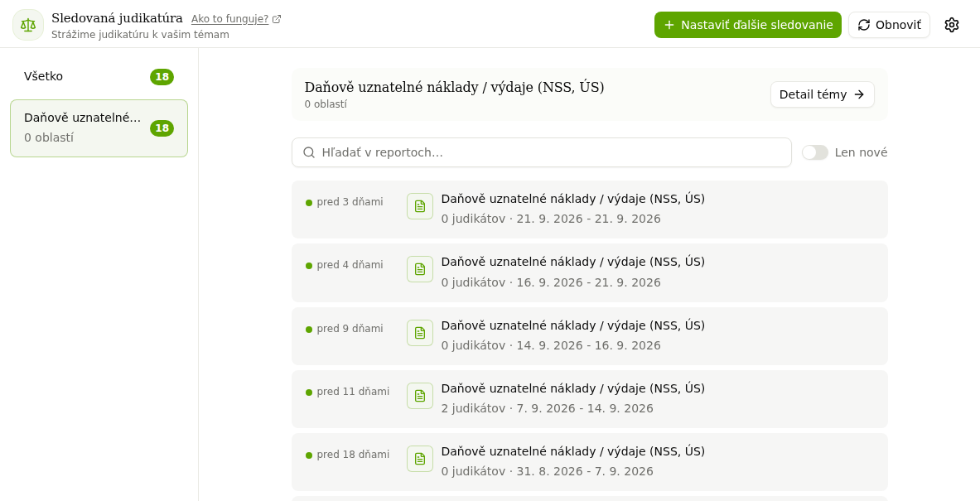Click the document icon of the 31. 8. 2026 - 7. 9. 2026 report
Viewport: 980px width, 501px height.
[x=420, y=459]
